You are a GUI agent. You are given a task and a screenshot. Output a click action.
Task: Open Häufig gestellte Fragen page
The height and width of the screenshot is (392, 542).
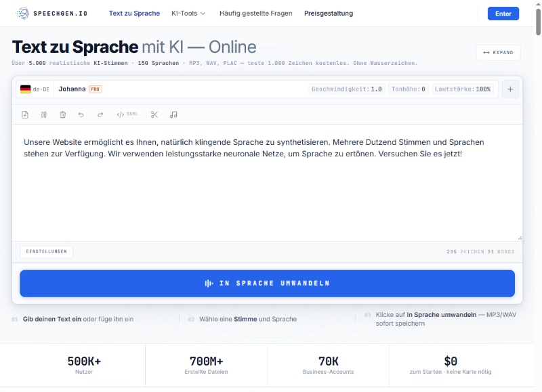(256, 14)
